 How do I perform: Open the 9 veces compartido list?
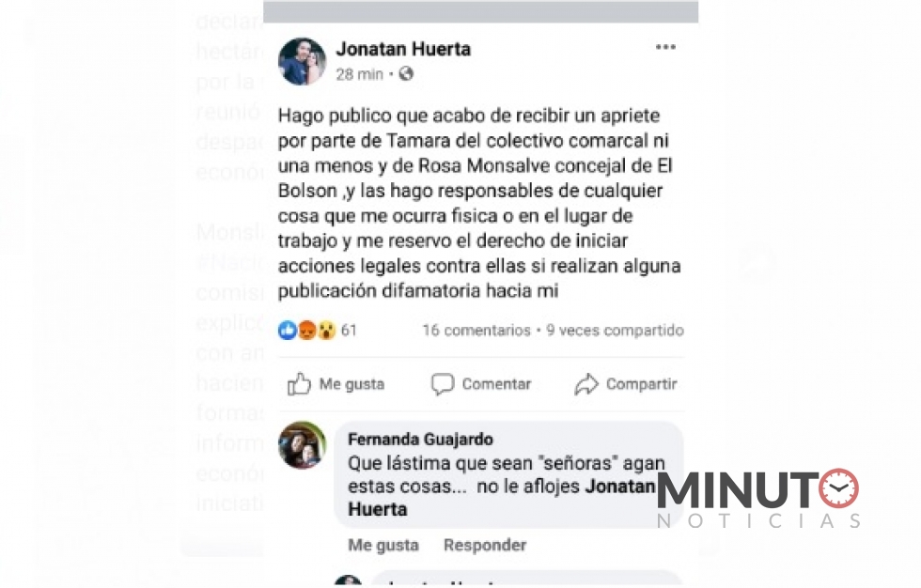click(x=615, y=331)
